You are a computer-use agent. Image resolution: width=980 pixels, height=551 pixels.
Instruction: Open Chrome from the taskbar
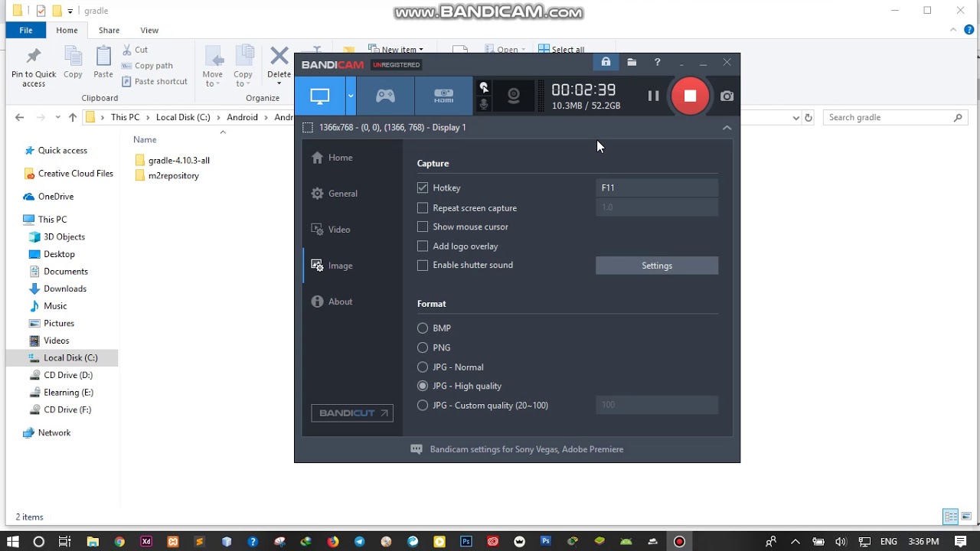coord(119,542)
